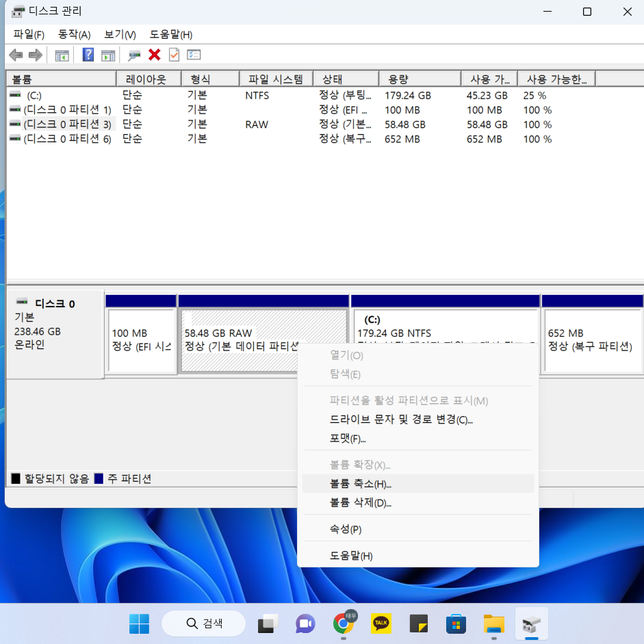Click the settings list toolbar icon
The width and height of the screenshot is (644, 644).
point(194,55)
